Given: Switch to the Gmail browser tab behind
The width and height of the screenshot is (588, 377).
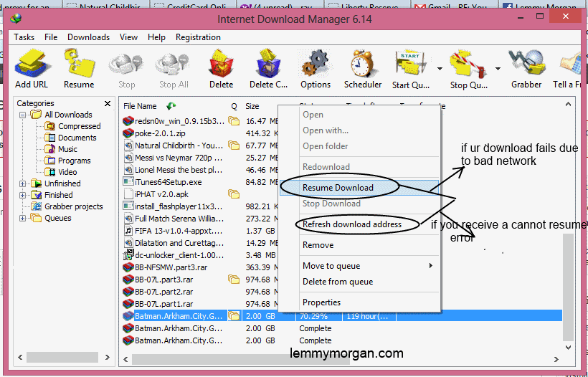Looking at the screenshot, I should (x=455, y=5).
